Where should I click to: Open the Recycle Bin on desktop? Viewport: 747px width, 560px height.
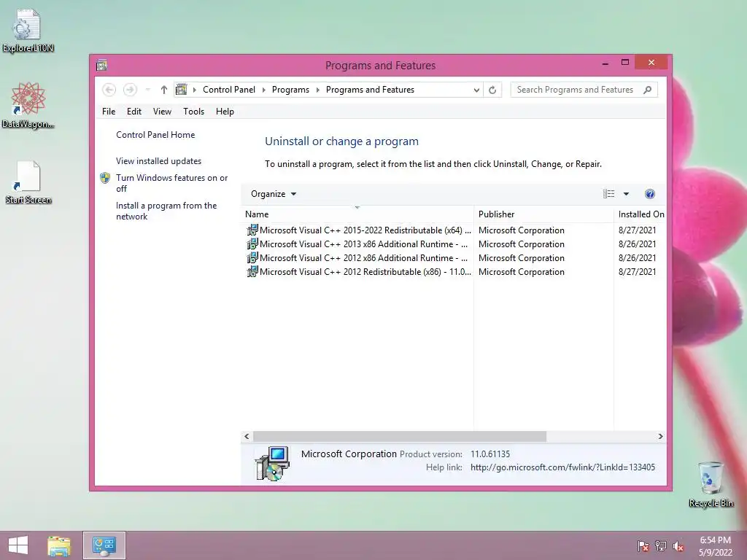point(711,484)
